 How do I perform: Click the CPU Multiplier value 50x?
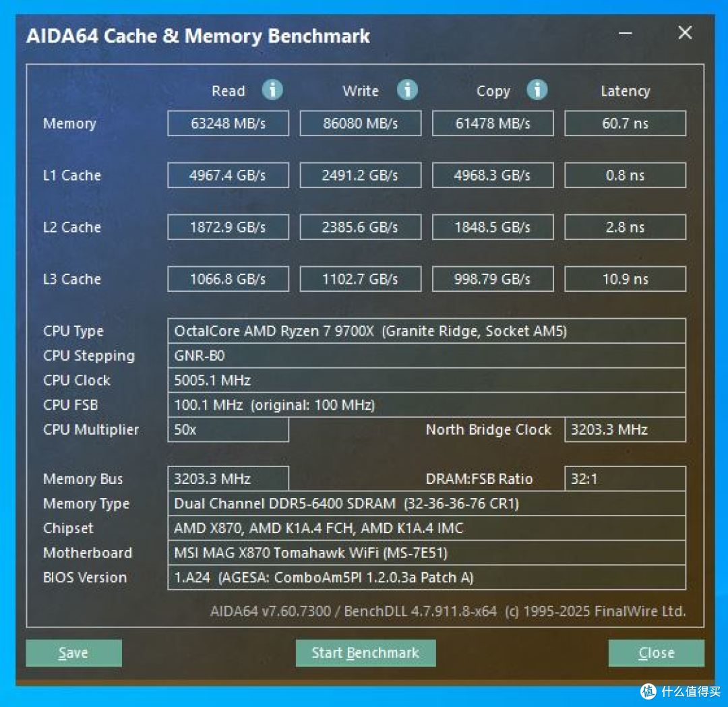tap(228, 429)
